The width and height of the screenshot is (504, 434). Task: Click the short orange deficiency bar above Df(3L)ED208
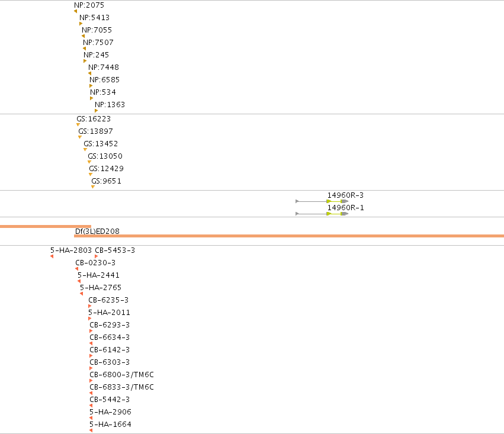(46, 227)
